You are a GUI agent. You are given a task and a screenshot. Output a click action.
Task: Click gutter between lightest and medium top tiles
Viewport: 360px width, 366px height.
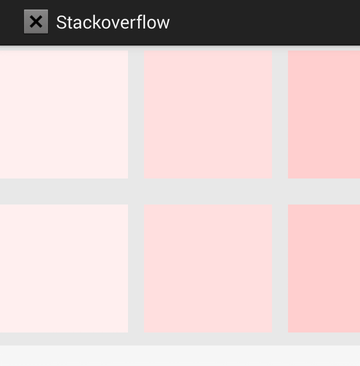click(136, 114)
